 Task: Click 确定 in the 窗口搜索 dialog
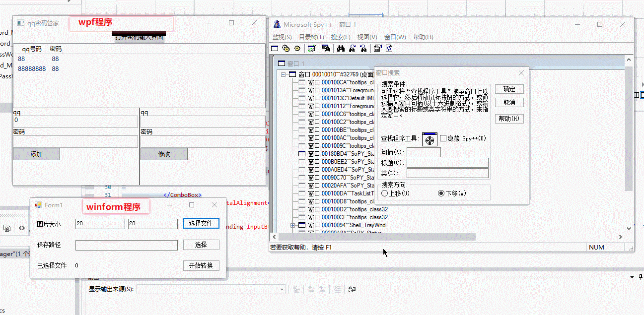(509, 89)
